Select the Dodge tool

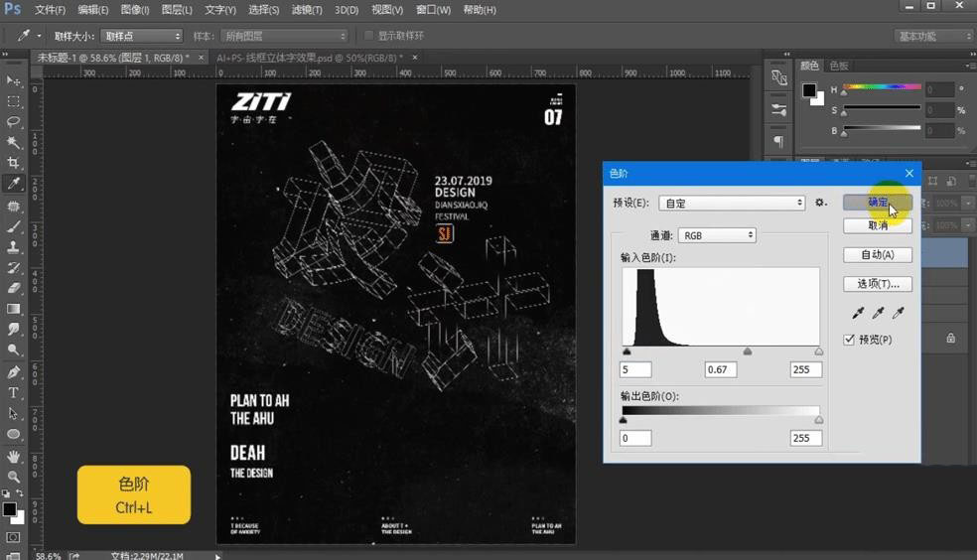tap(13, 350)
